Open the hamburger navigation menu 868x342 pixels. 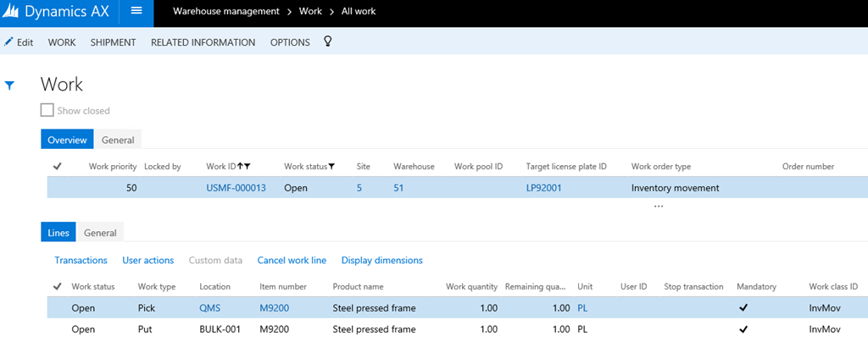coord(136,12)
